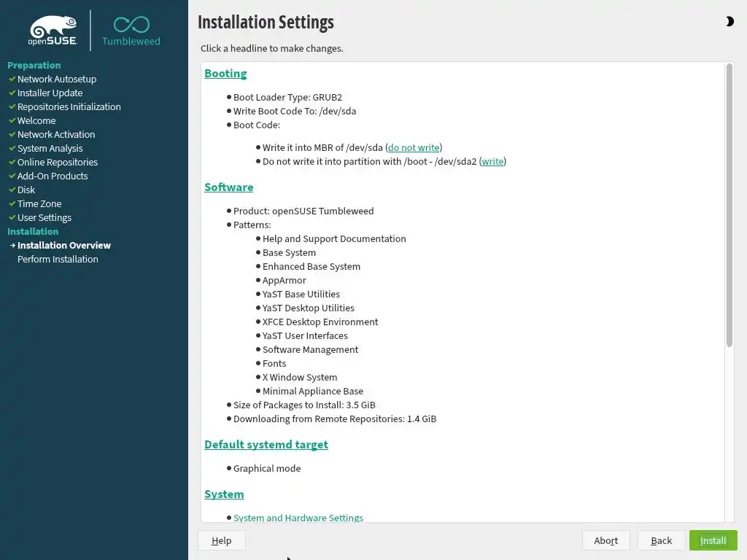Click 'Write Boot Code To: /dev/sda' text
Viewport: 747px width, 560px height.
click(295, 111)
